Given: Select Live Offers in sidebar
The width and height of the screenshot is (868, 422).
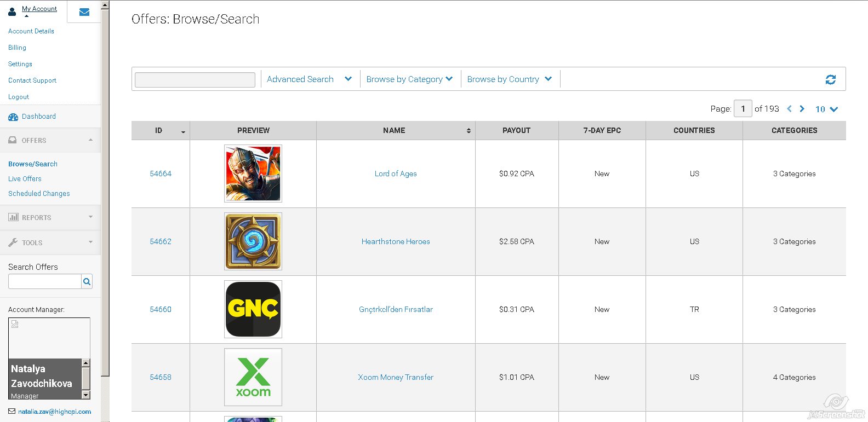Looking at the screenshot, I should 25,179.
